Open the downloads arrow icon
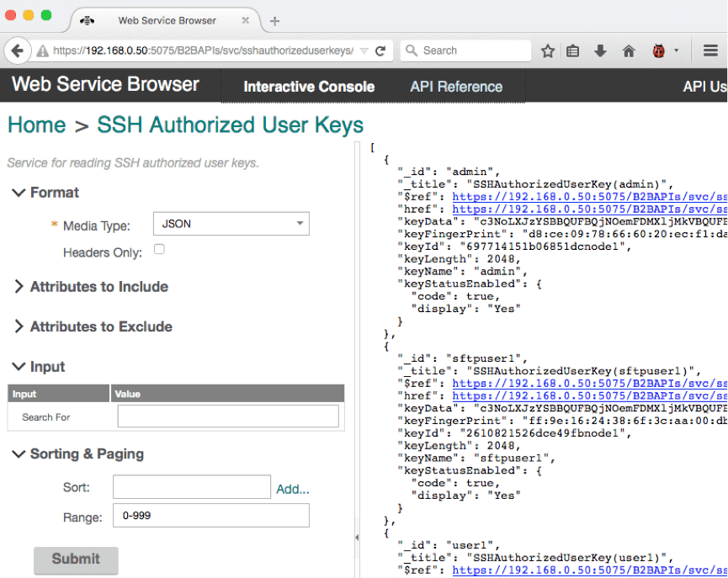This screenshot has height=578, width=728. pyautogui.click(x=600, y=50)
